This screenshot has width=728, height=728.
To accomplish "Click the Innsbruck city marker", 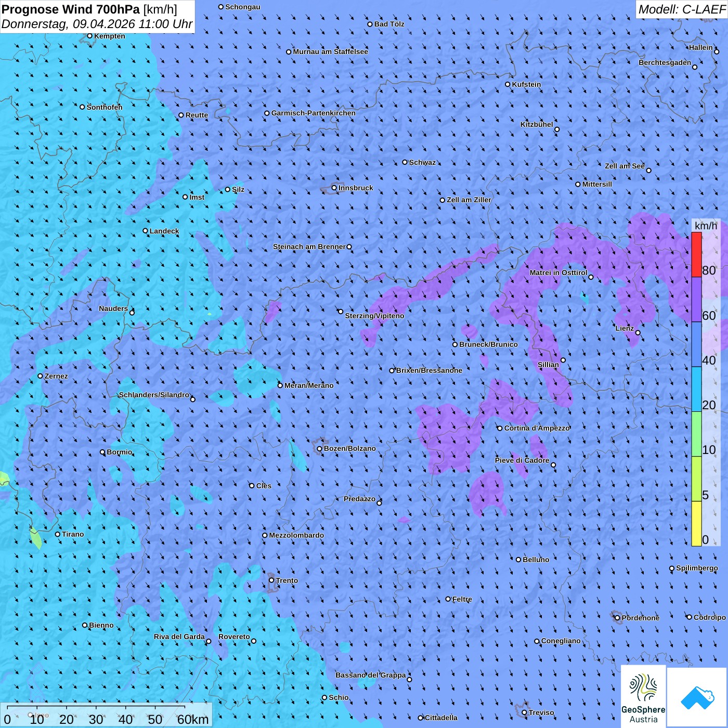I will click(x=334, y=188).
